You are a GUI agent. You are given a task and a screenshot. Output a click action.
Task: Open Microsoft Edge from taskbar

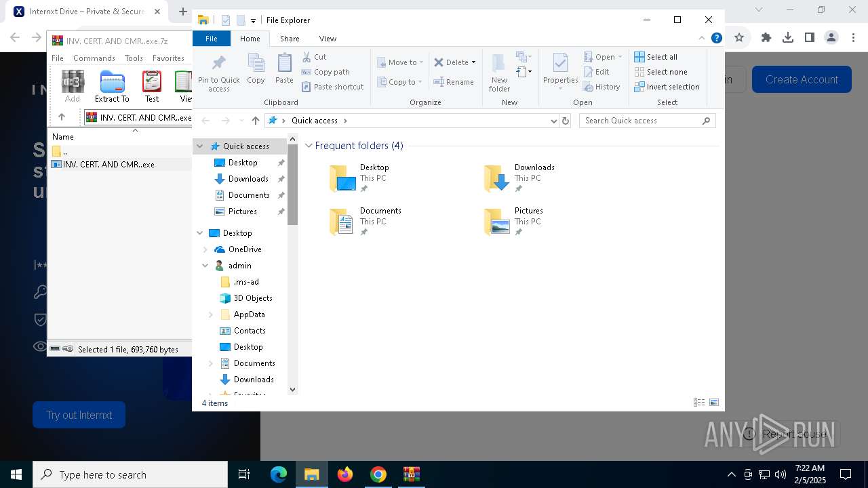click(x=279, y=474)
